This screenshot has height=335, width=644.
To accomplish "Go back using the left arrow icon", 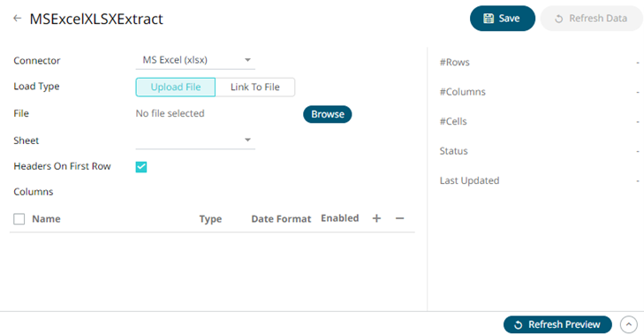I will click(17, 18).
